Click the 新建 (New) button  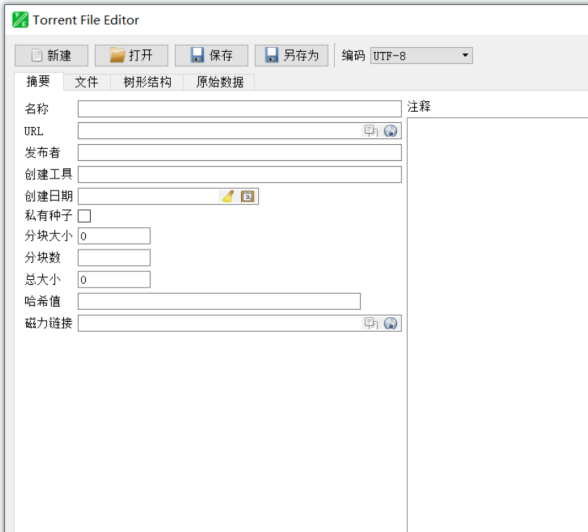pos(51,55)
